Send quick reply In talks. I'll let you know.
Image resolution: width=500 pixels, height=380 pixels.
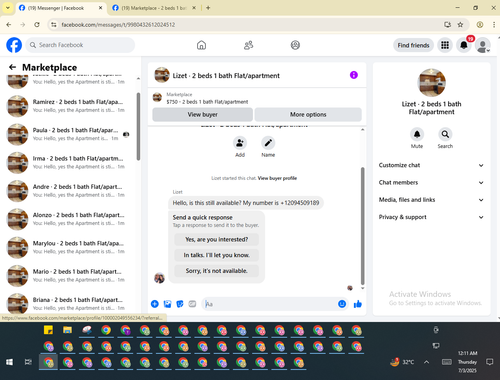(217, 255)
